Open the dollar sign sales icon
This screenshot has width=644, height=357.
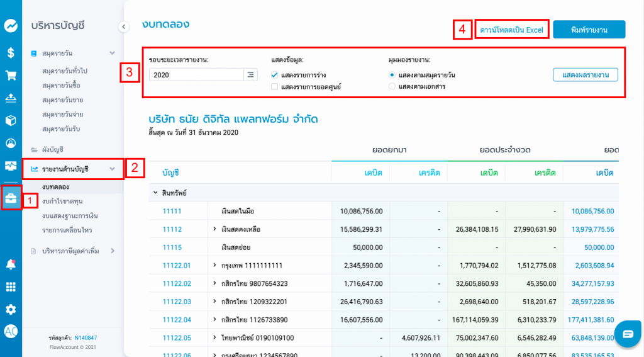11,53
